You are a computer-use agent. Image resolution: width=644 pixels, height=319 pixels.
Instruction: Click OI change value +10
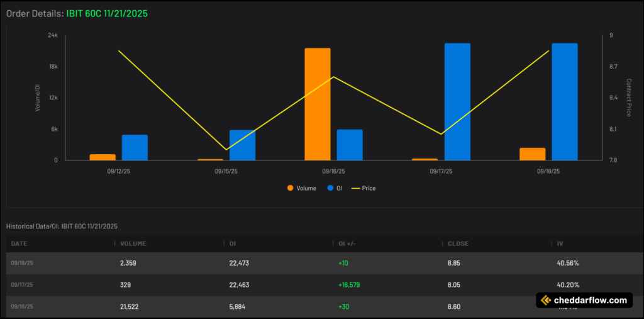pos(343,263)
